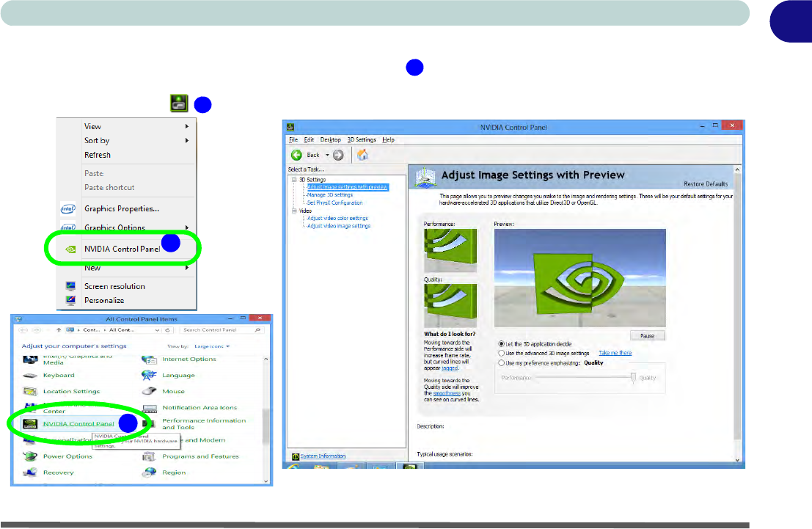The height and width of the screenshot is (529, 812).
Task: Click the System Information link
Action: coord(323,456)
